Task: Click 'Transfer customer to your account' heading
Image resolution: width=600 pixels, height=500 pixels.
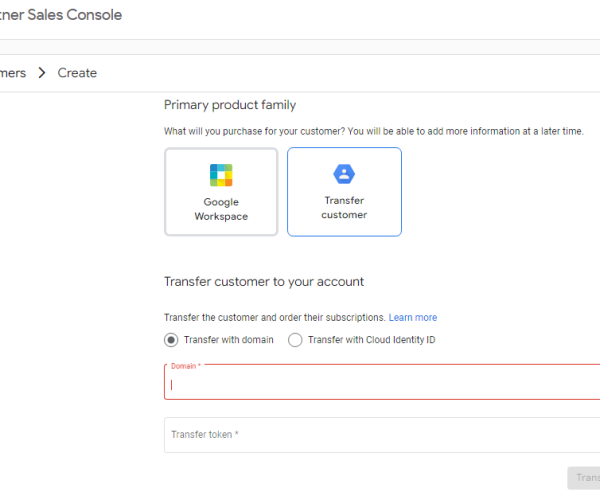Action: (x=264, y=282)
